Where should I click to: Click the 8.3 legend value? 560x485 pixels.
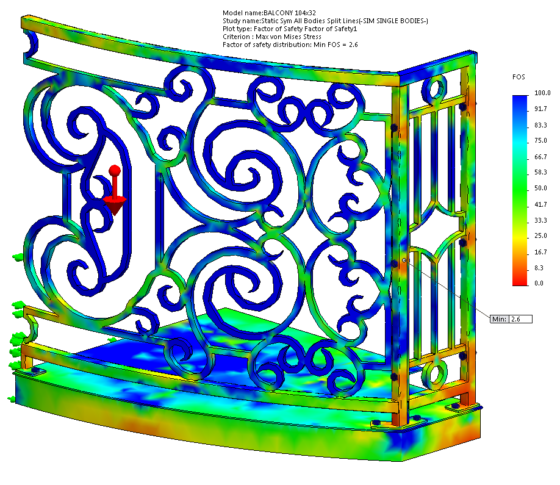[x=539, y=268]
